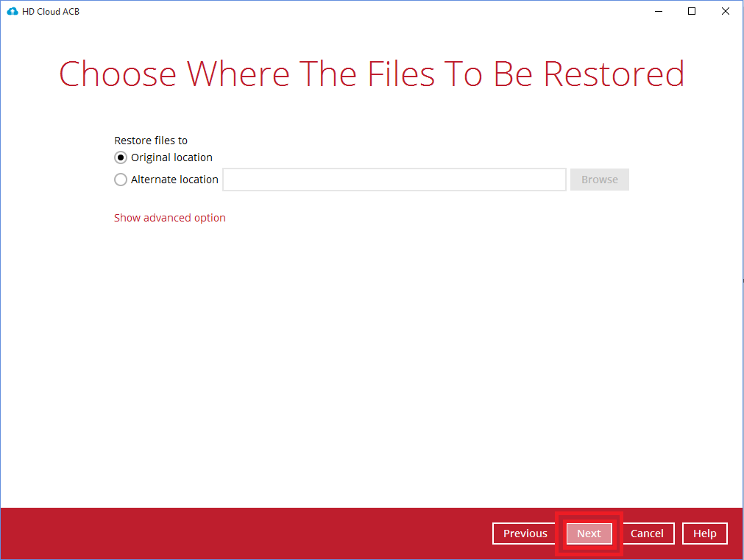Close the HD Cloud ACB window
Viewport: 744px width, 560px height.
click(726, 11)
